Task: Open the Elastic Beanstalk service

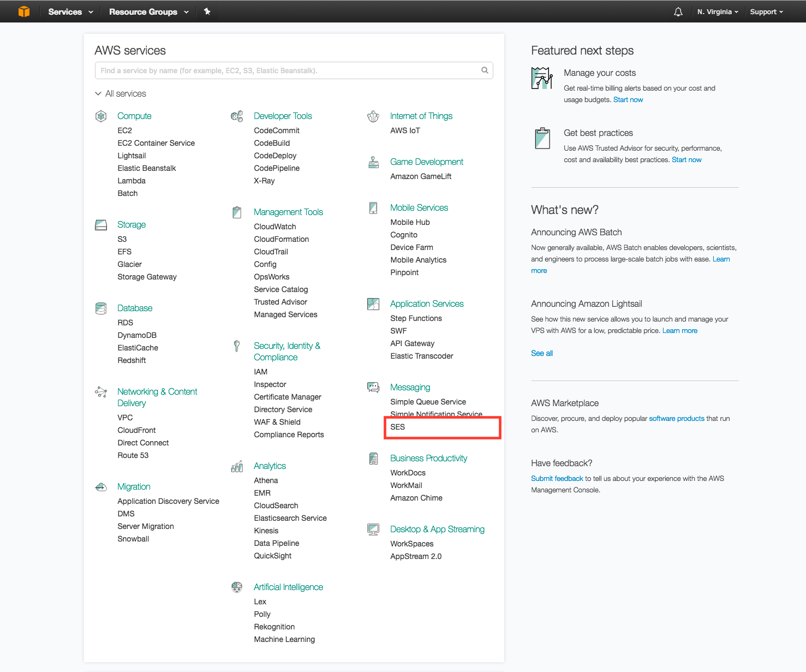Action: (x=147, y=168)
